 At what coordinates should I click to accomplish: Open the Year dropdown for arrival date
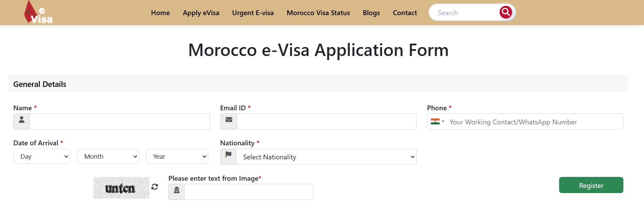point(177,156)
